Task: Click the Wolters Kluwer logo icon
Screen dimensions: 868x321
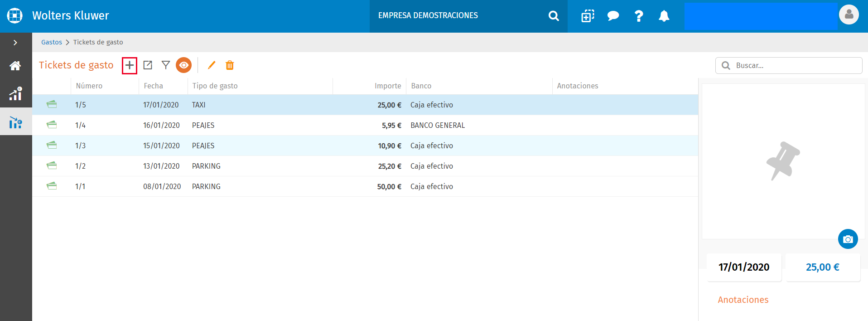Action: [x=15, y=15]
